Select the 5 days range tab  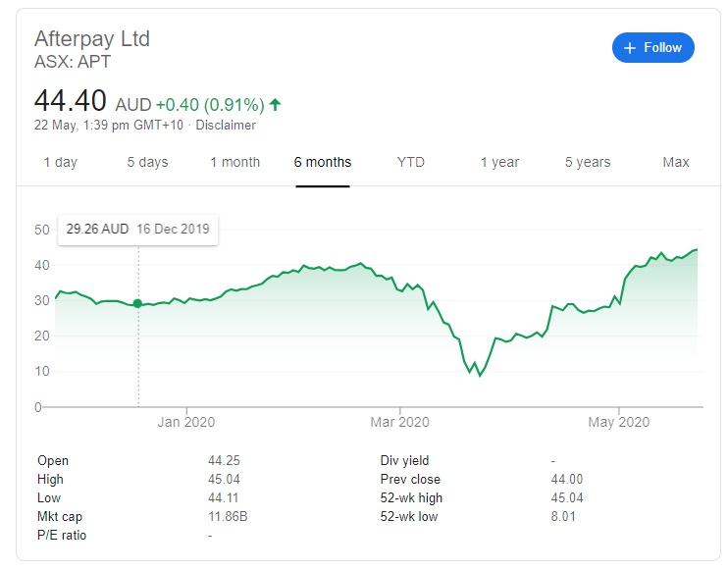[x=147, y=162]
